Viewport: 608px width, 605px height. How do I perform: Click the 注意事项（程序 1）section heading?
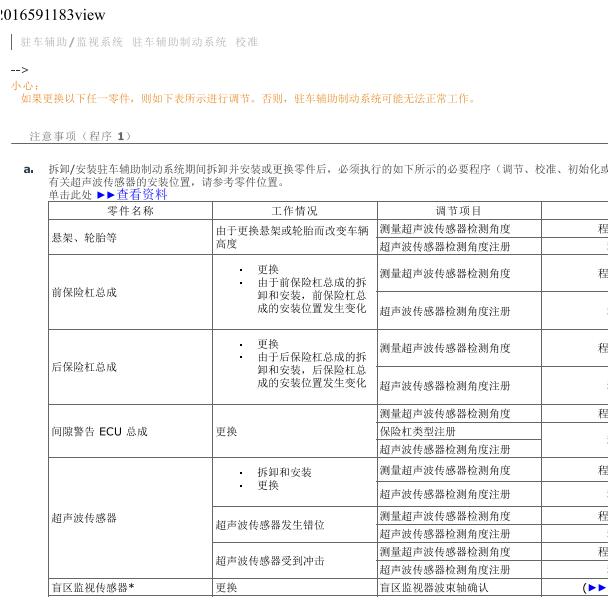81,136
